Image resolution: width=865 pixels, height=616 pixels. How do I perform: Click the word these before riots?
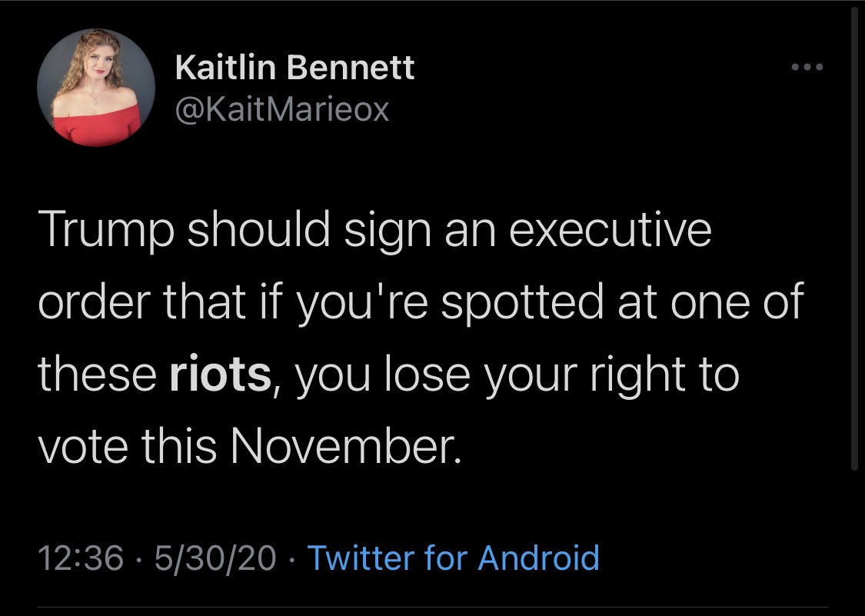click(x=97, y=375)
